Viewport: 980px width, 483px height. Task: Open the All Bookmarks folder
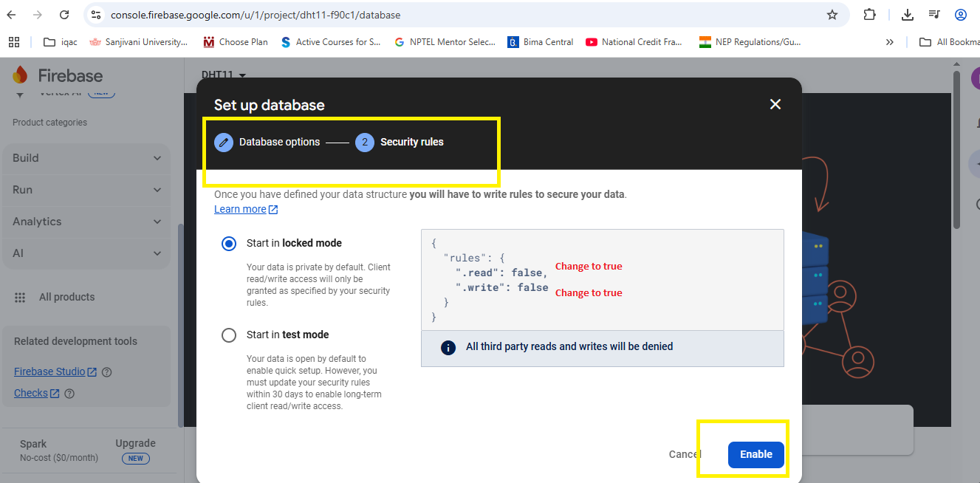point(949,42)
